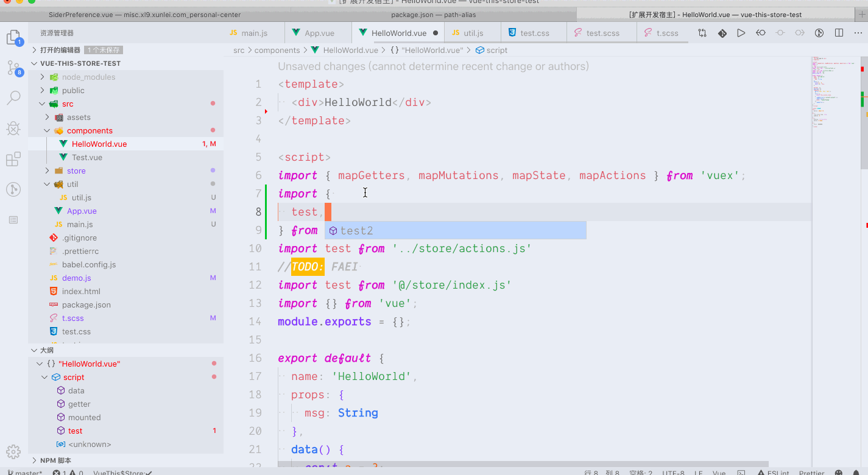Collapse the 大纲 (Outline) section
The image size is (868, 475).
coord(35,350)
